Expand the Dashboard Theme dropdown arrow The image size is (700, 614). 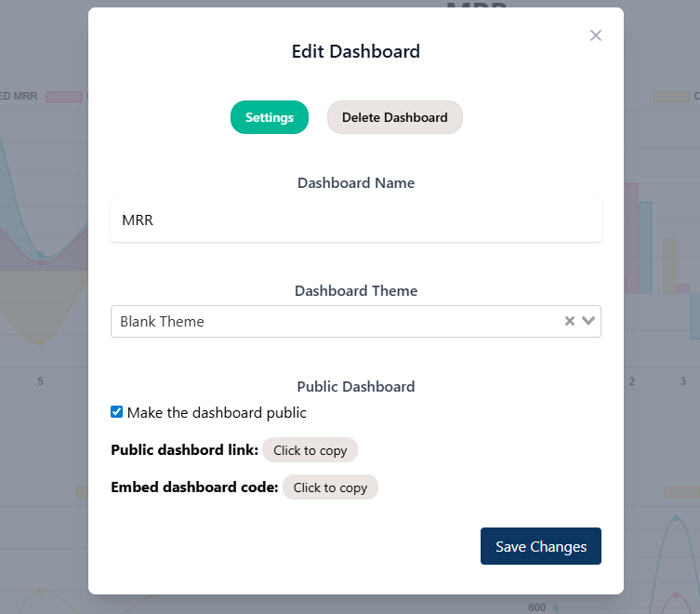pos(588,321)
